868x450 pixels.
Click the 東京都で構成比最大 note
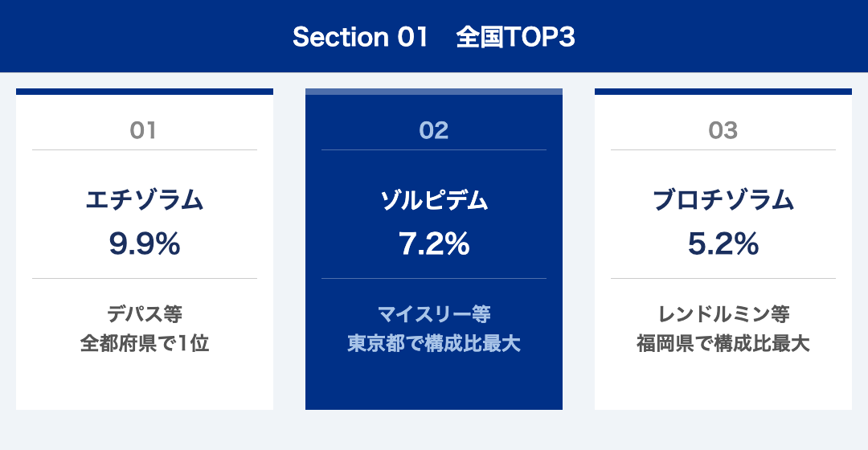point(434,343)
